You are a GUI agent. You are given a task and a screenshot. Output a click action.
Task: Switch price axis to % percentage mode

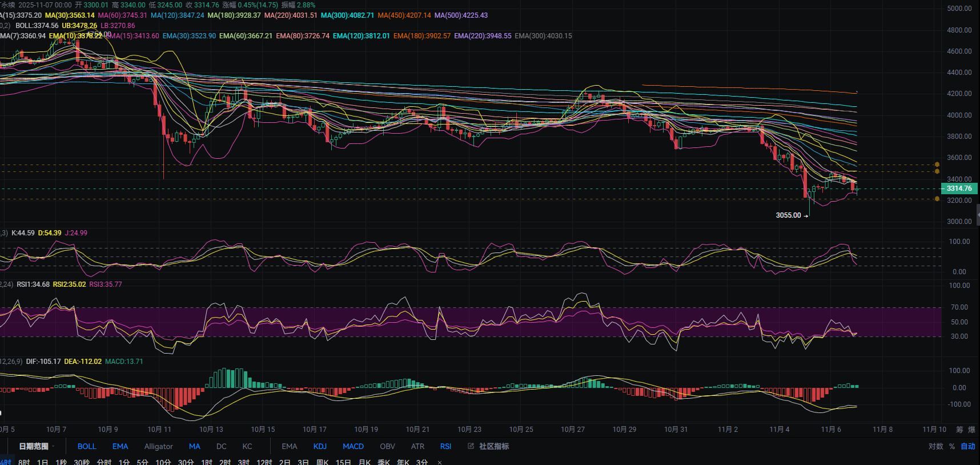(x=952, y=446)
